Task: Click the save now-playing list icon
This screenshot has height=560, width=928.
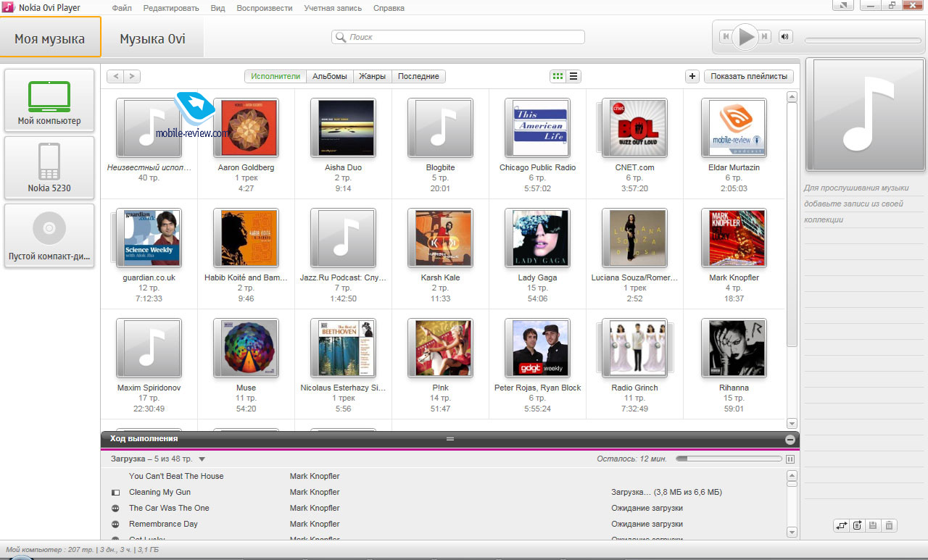Action: (x=873, y=525)
